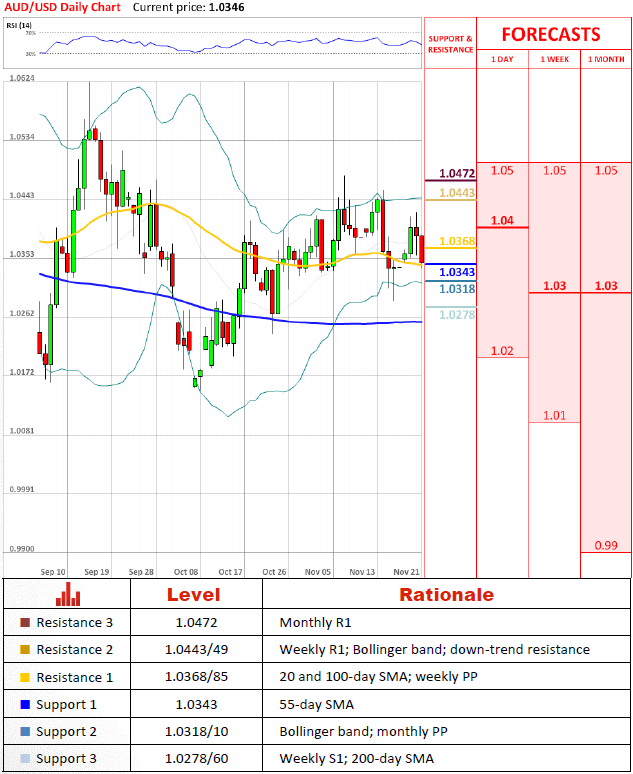The height and width of the screenshot is (774, 633).
Task: Click the Rationale column header in table
Action: [446, 594]
